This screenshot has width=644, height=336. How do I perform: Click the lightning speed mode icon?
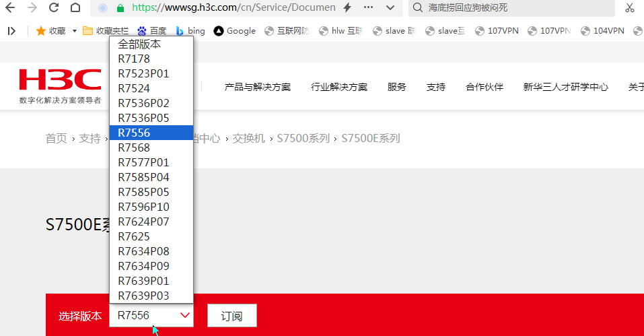[347, 7]
